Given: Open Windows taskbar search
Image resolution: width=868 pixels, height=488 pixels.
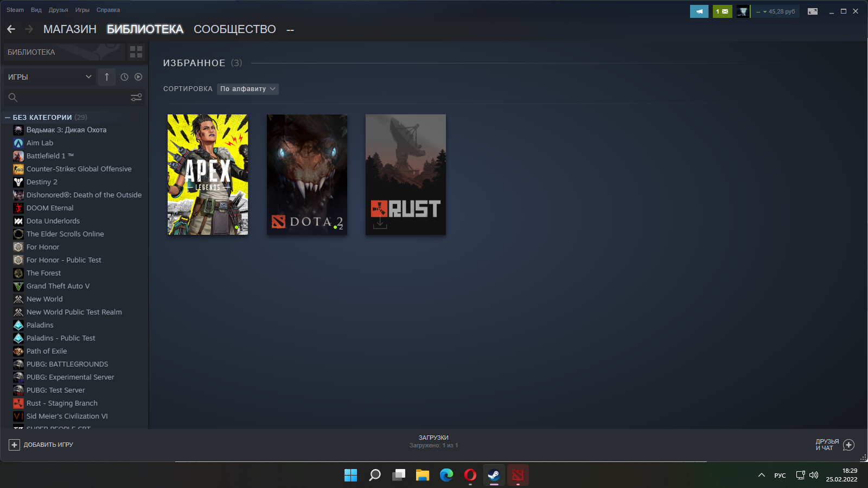Looking at the screenshot, I should (375, 475).
